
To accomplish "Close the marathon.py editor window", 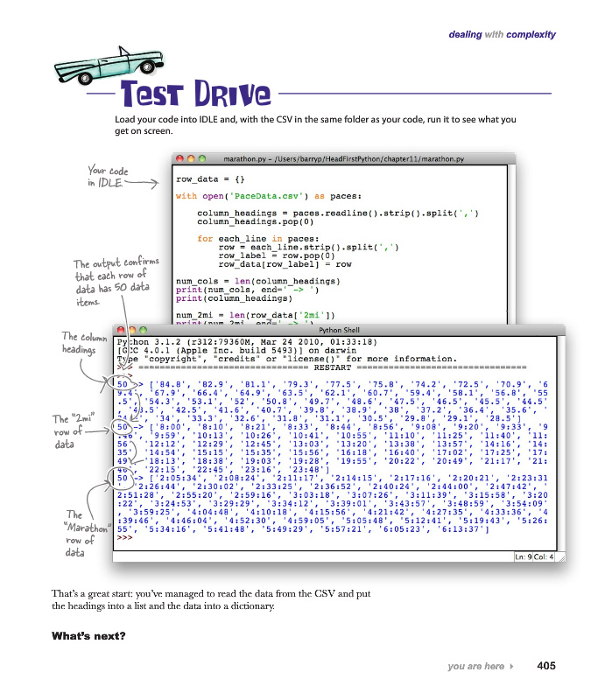I will pyautogui.click(x=178, y=160).
